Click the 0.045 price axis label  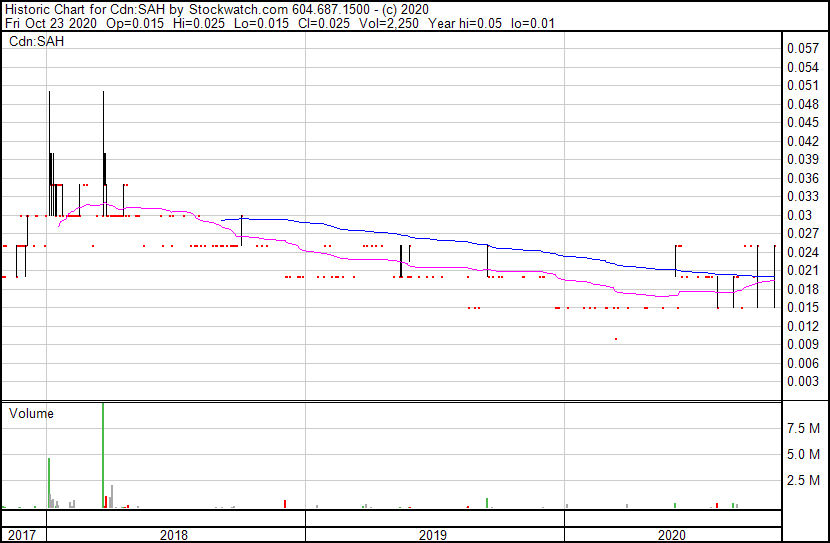pos(801,122)
